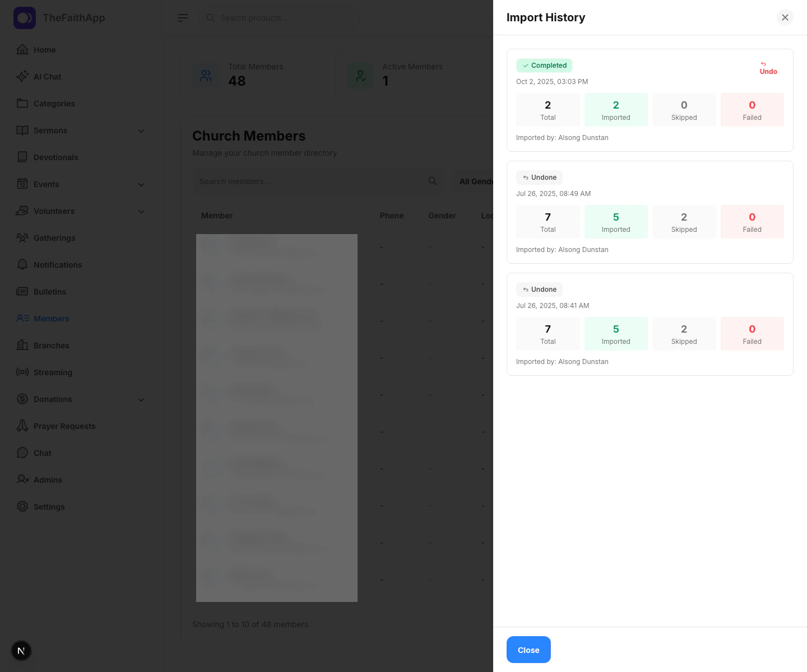Focus the Search members field
Screen dimensions: 807x672
(x=317, y=181)
